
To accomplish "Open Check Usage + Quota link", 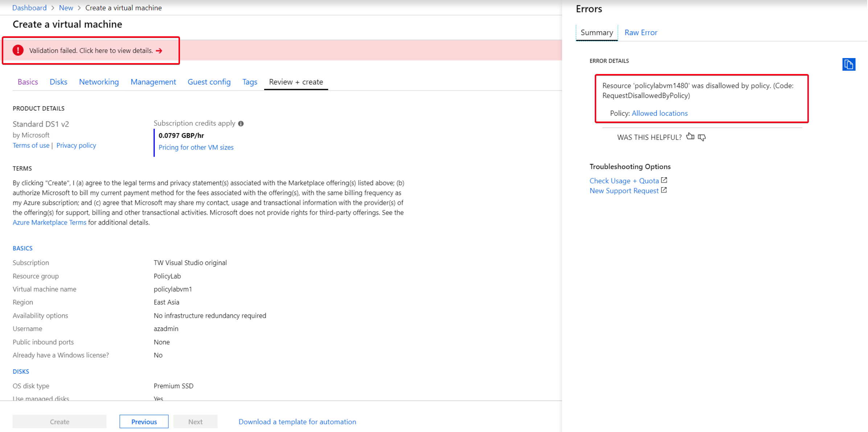I will (x=624, y=181).
